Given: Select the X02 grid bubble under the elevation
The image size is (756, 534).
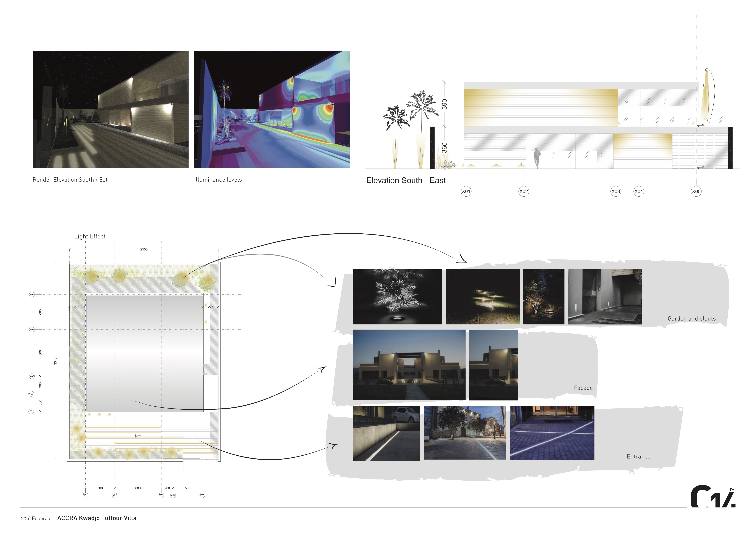Looking at the screenshot, I should pos(524,191).
